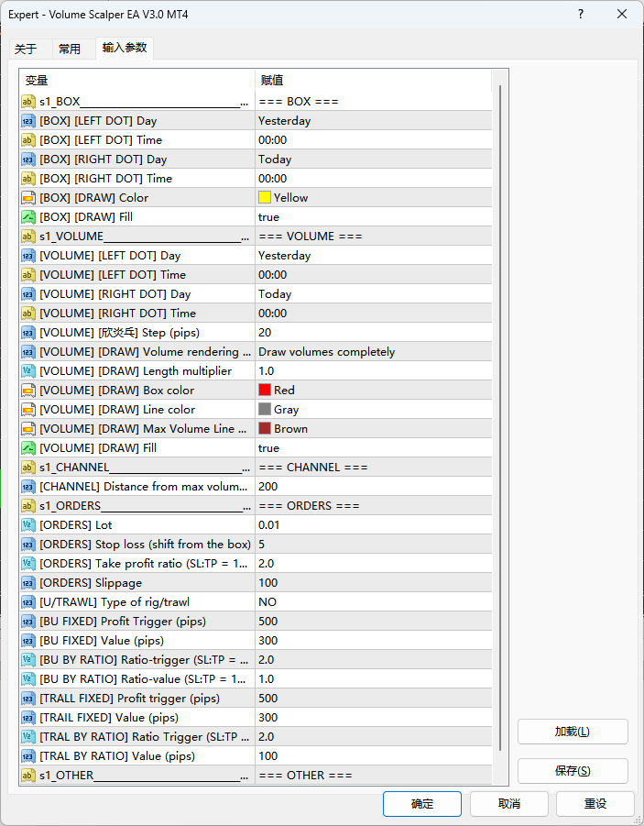644x826 pixels.
Task: Click the 确定 button
Action: click(x=422, y=804)
